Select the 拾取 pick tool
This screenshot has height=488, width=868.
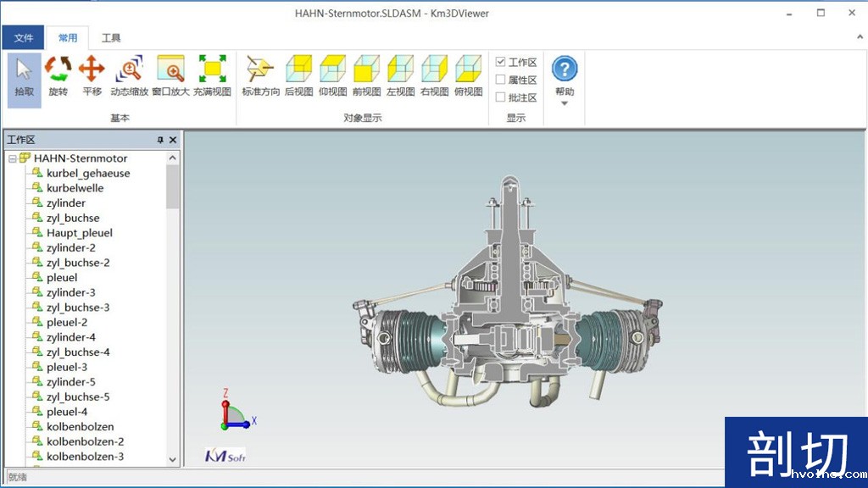[23, 76]
